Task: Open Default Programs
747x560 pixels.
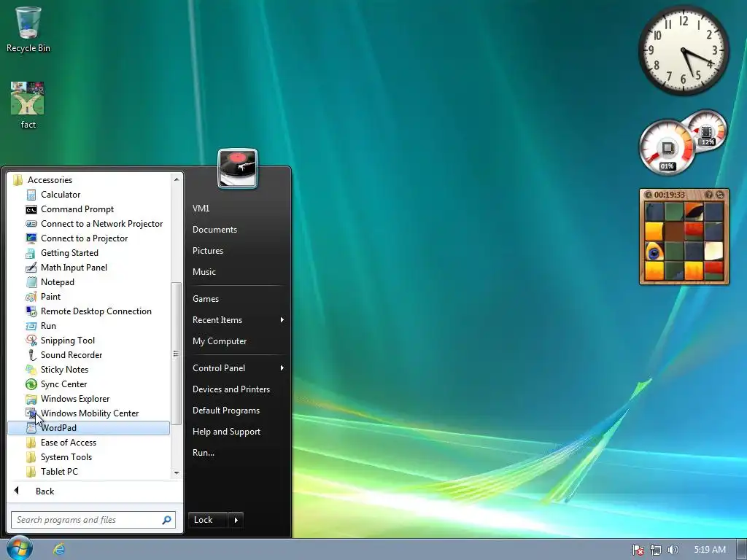Action: point(226,411)
